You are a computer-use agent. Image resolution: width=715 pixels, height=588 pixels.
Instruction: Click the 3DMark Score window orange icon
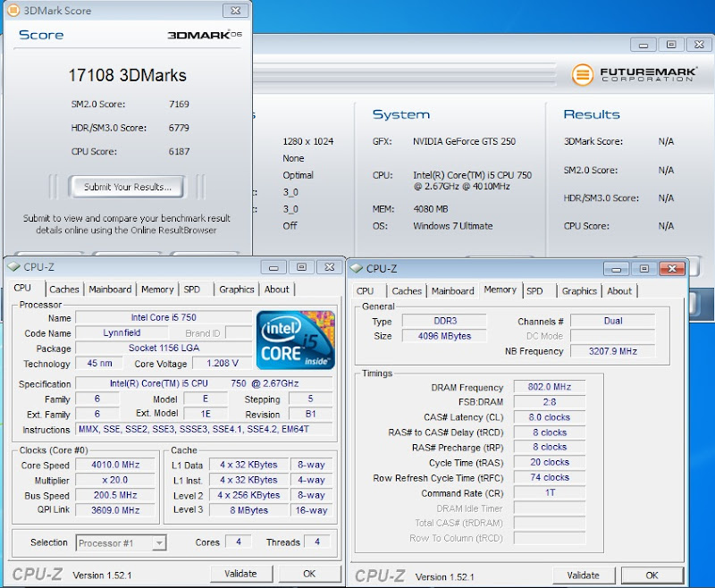(13, 10)
